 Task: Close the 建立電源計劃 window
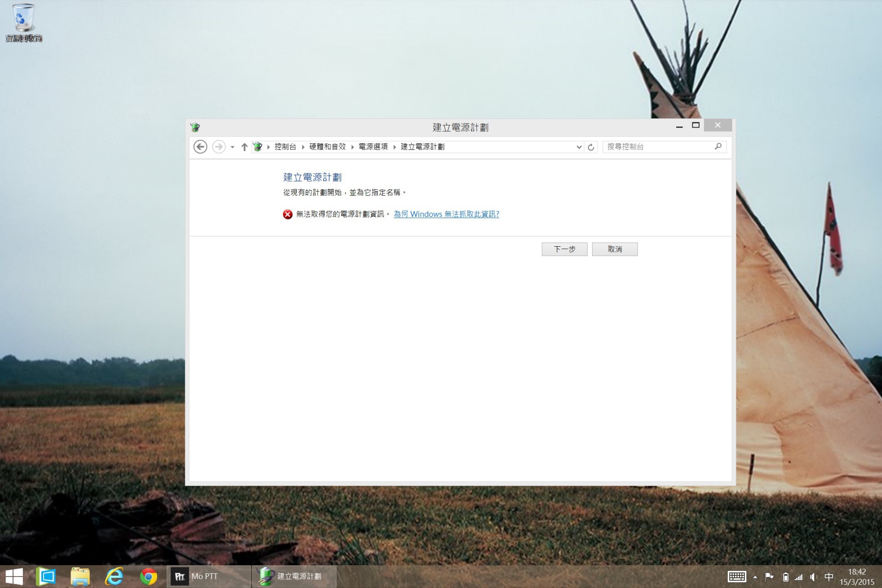point(718,125)
